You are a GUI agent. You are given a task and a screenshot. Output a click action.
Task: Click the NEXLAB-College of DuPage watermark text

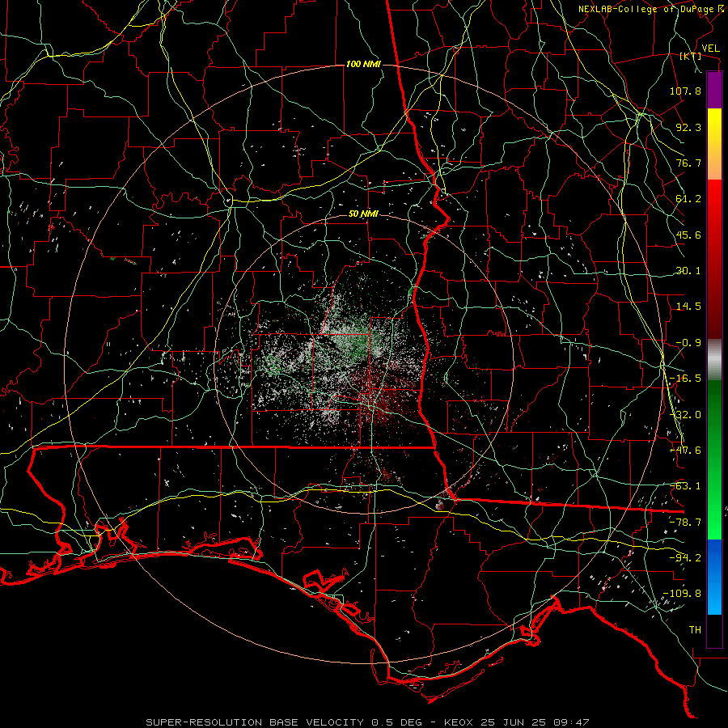tap(645, 9)
